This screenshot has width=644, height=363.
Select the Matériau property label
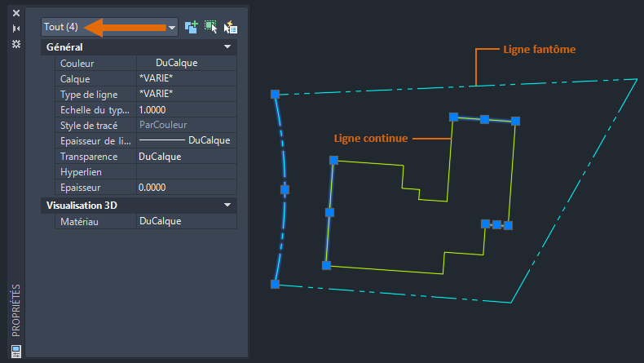click(x=79, y=222)
